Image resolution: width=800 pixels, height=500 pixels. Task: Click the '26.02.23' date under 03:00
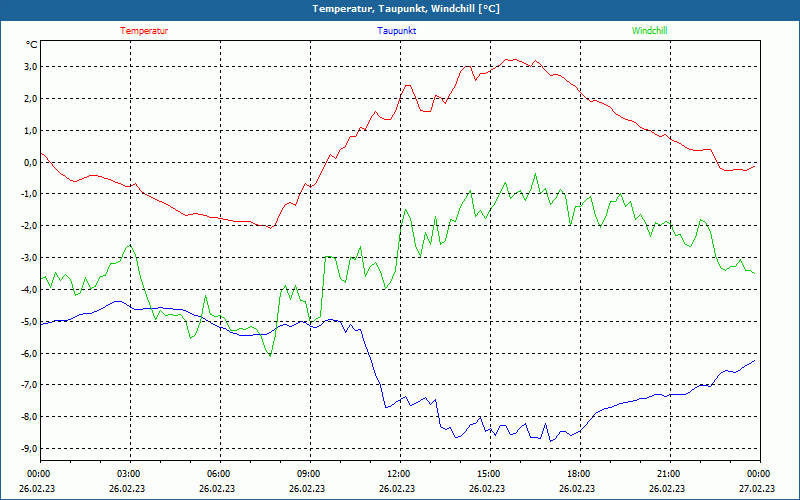127,488
